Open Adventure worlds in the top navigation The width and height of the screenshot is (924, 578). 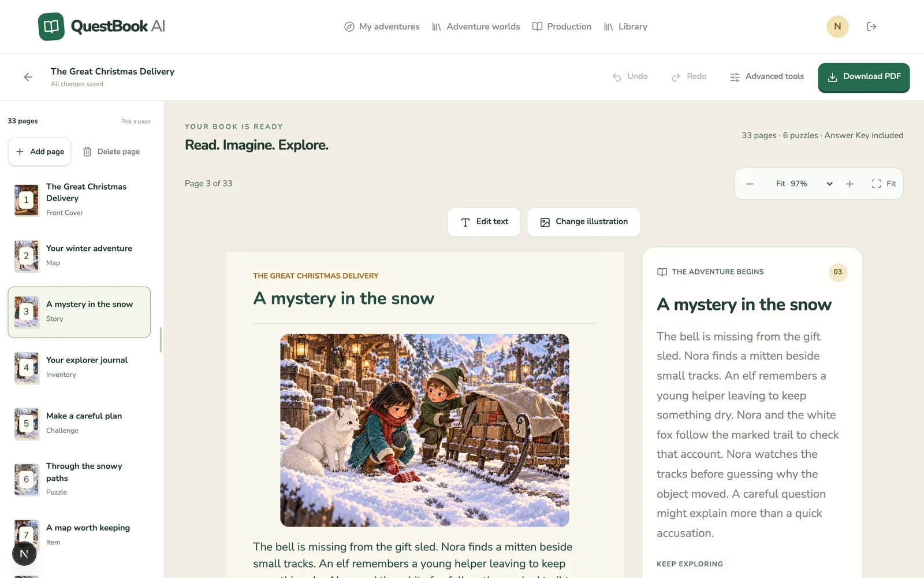pos(476,27)
